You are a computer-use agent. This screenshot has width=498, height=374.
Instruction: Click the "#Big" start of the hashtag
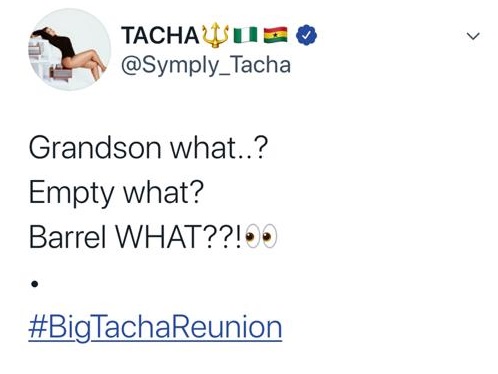59,328
